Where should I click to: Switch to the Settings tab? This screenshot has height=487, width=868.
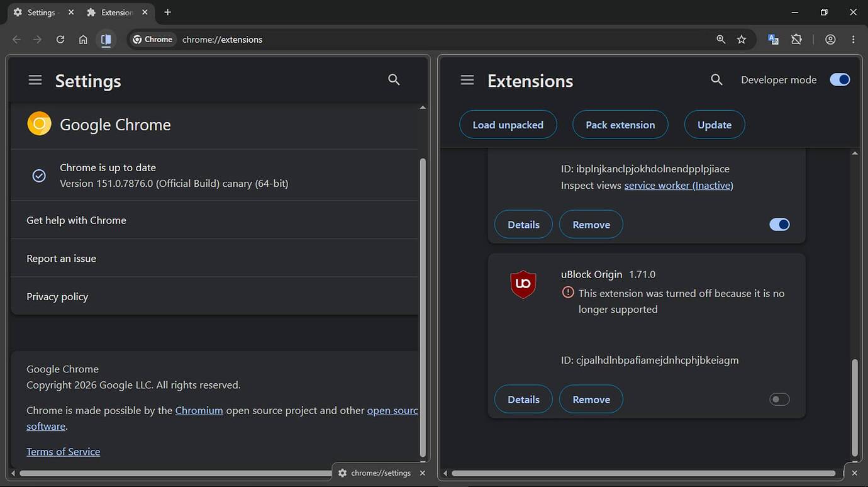pos(42,12)
